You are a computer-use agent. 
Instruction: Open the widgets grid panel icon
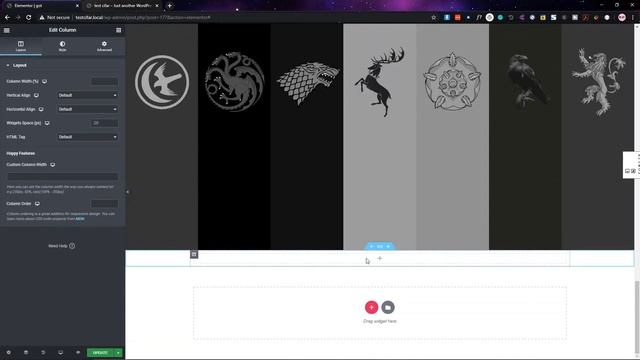(x=118, y=30)
